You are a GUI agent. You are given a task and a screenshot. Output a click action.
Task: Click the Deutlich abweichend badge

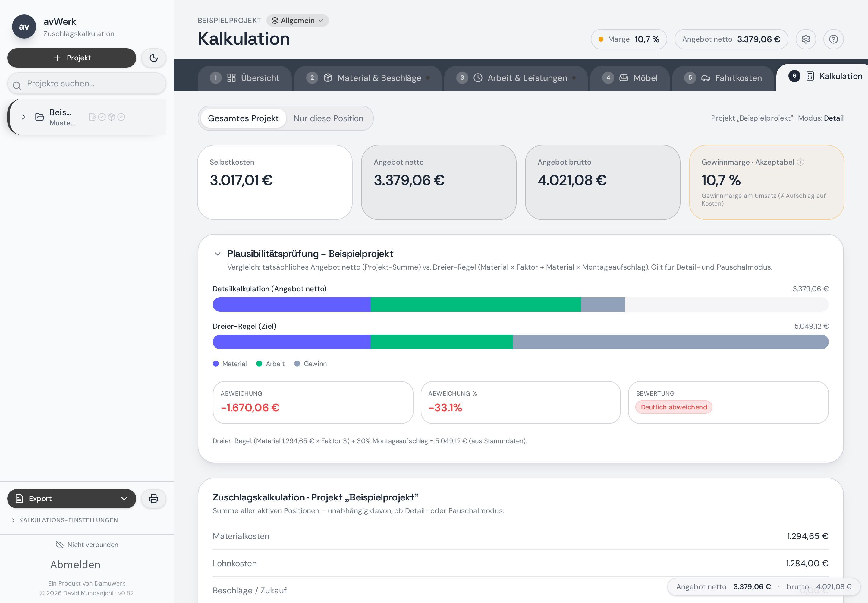tap(674, 407)
